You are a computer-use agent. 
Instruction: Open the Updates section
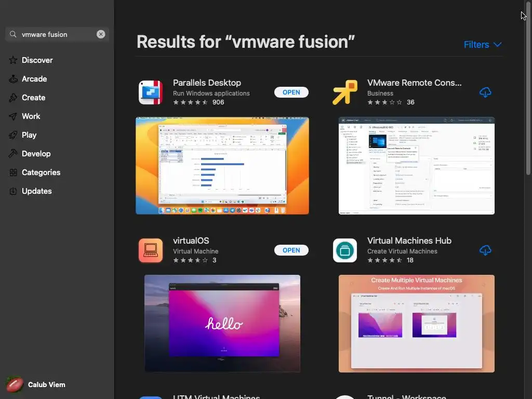tap(37, 191)
